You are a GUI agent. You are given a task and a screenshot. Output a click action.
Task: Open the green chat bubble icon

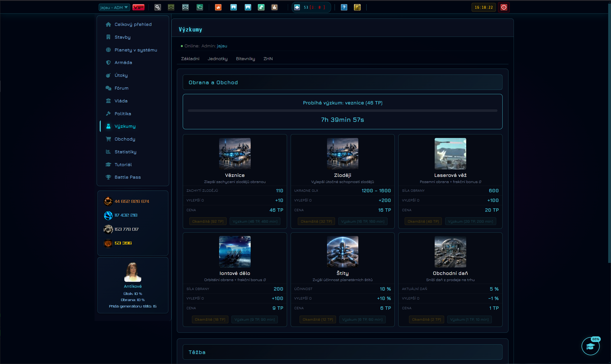[x=200, y=7]
